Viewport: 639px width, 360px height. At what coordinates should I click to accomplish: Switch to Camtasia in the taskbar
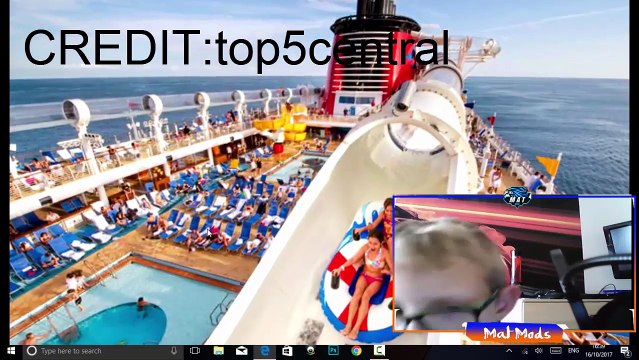379,351
